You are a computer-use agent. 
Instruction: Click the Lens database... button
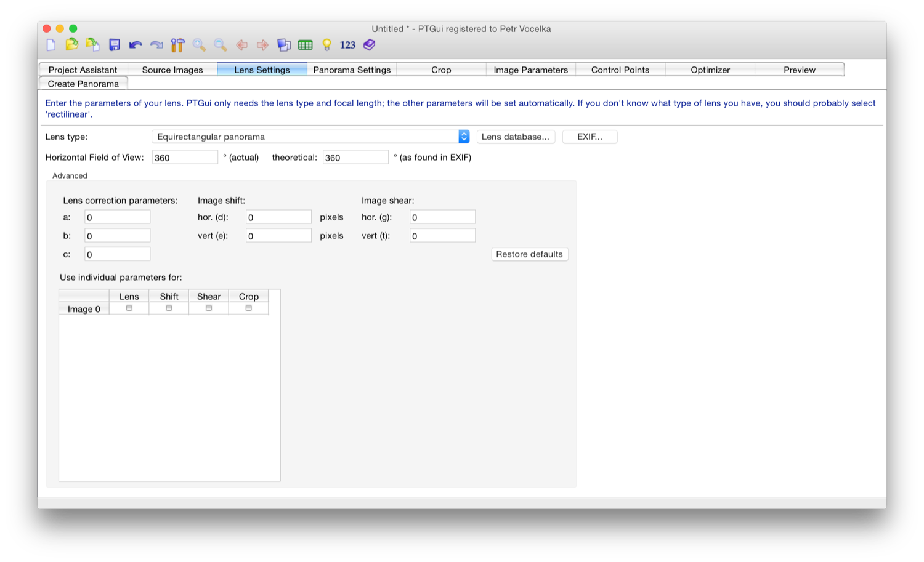tap(516, 137)
